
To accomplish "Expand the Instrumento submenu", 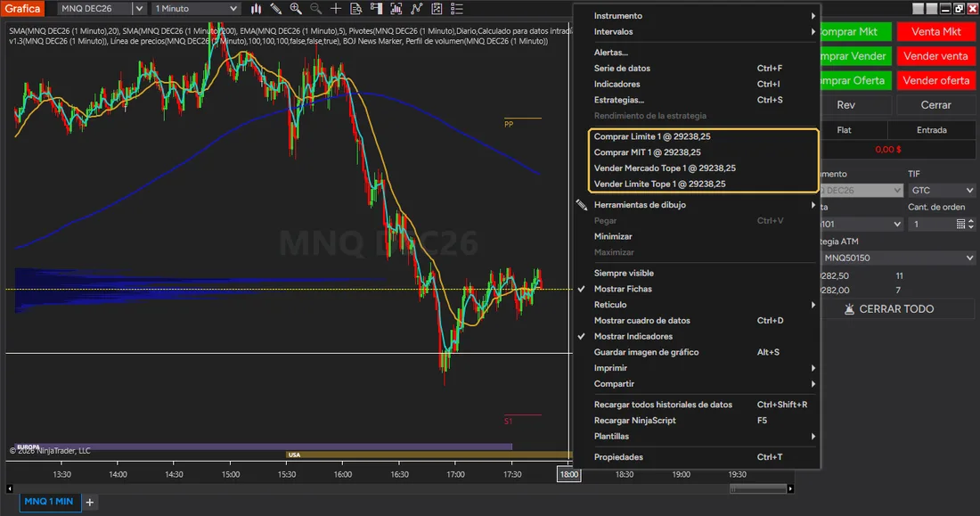I will pyautogui.click(x=697, y=16).
